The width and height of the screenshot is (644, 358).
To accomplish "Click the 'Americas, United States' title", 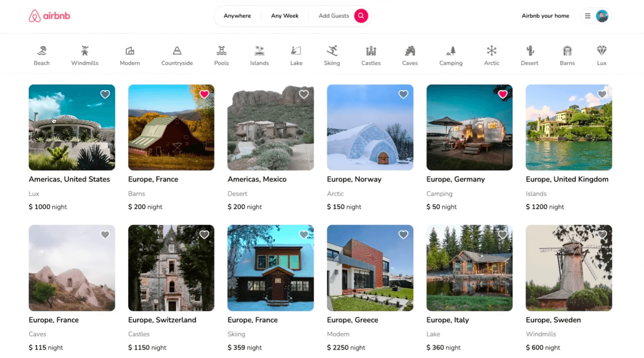I will point(69,179).
